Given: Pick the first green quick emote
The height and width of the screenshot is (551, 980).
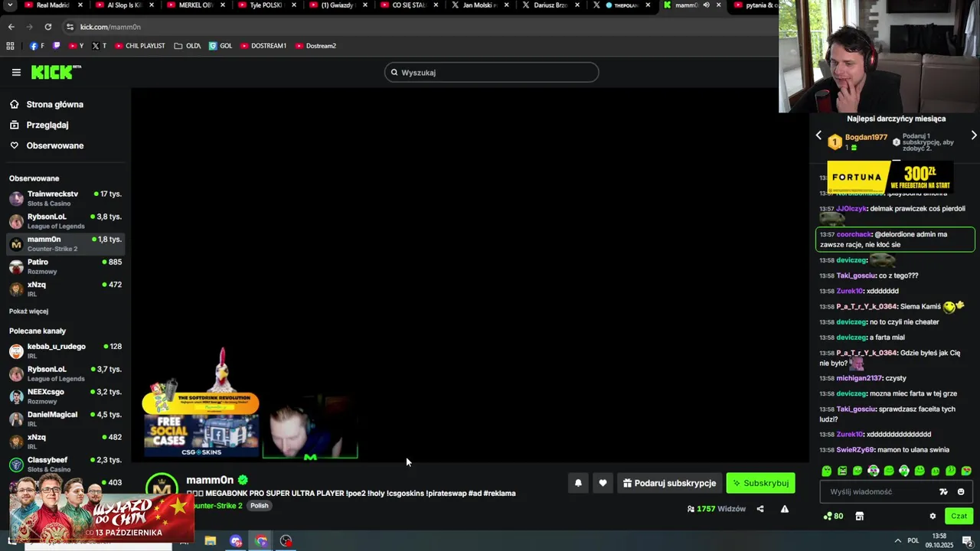Looking at the screenshot, I should click(827, 471).
